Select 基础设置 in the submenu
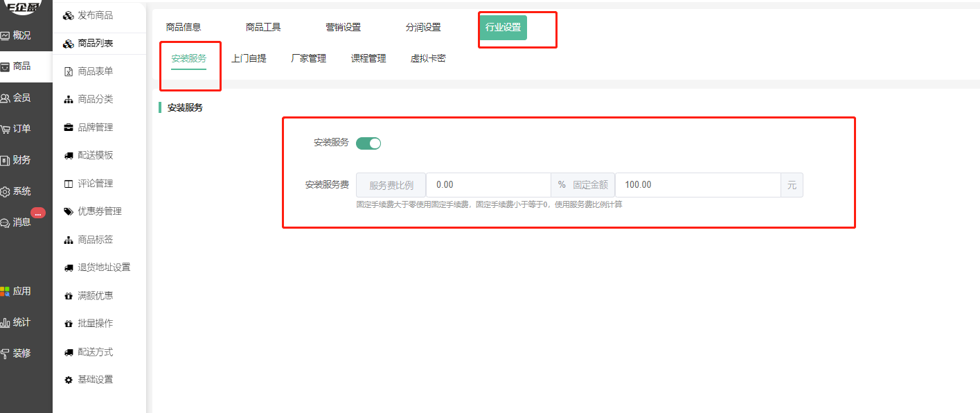 pyautogui.click(x=95, y=380)
